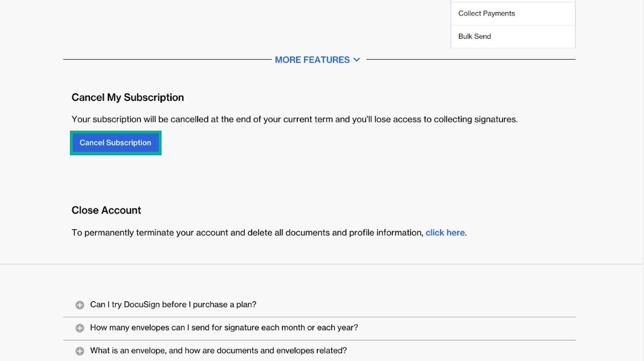This screenshot has width=644, height=361.
Task: Collapse the MORE FEATURES disclosure arrow
Action: coord(358,59)
